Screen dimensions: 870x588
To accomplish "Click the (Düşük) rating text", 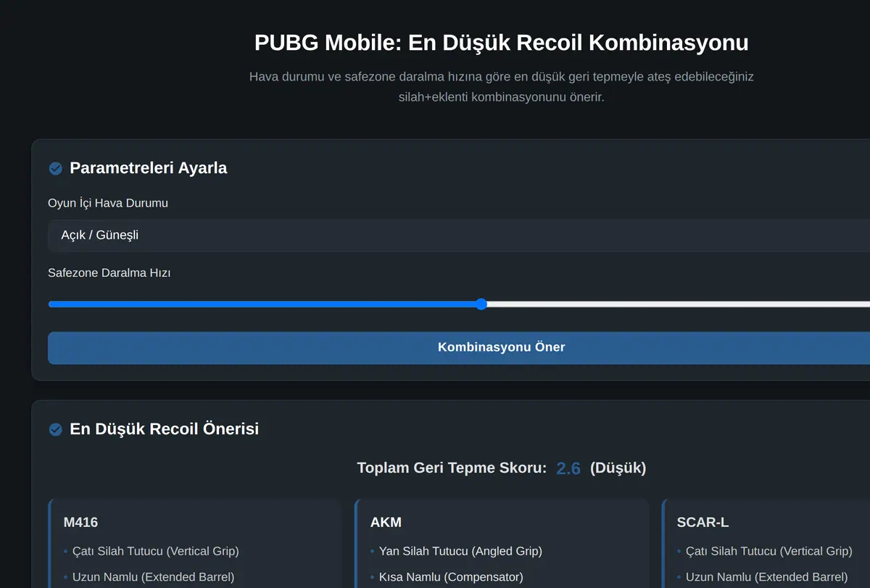I will [618, 468].
